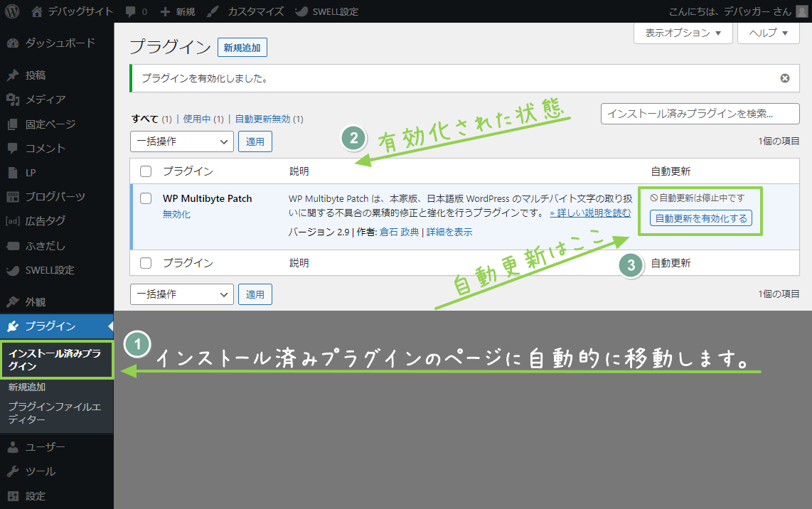
Task: Click 自動更新を有効化する link
Action: 701,219
